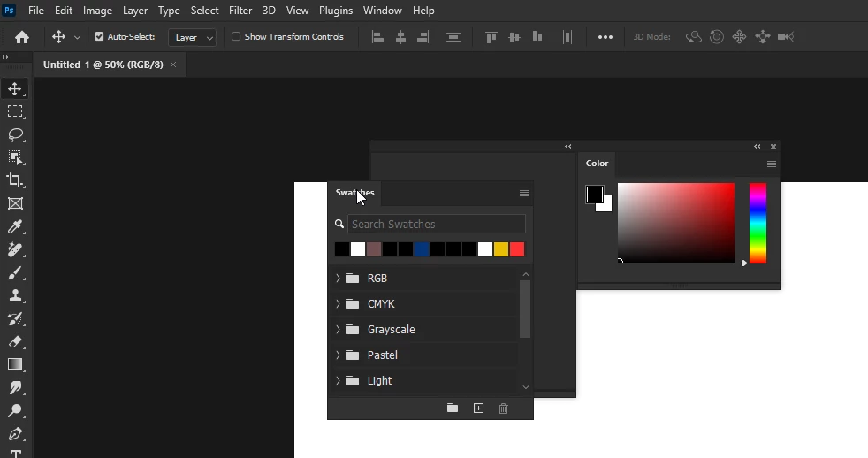The height and width of the screenshot is (458, 868).
Task: Click the Swatches list scroll down arrow
Action: click(526, 387)
